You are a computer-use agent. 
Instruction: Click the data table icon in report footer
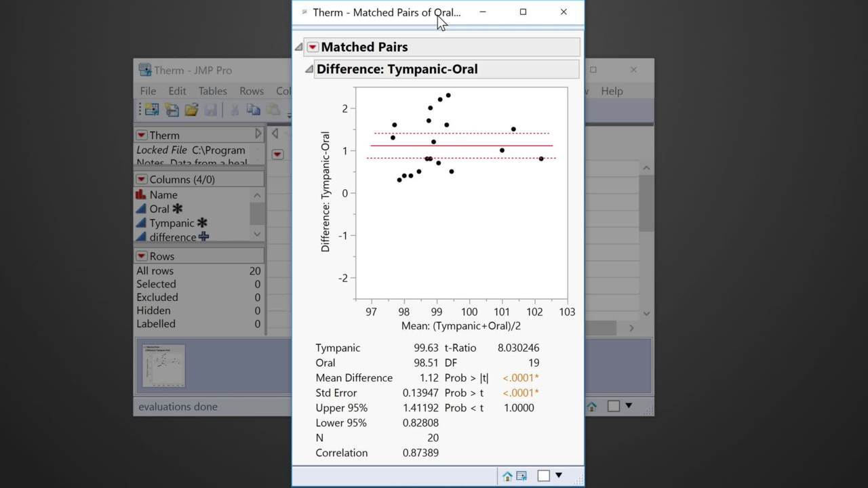click(x=521, y=476)
